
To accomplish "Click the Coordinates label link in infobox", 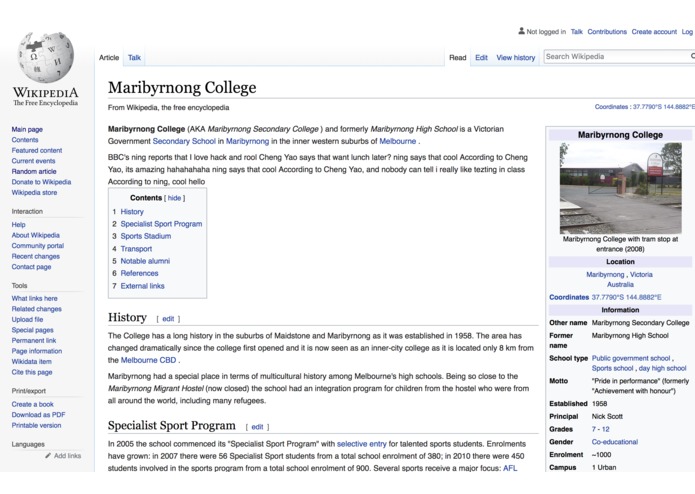I will 569,297.
